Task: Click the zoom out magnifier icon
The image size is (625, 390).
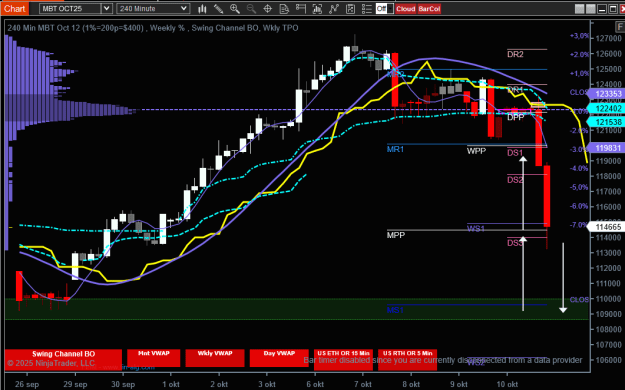Action: tap(251, 8)
